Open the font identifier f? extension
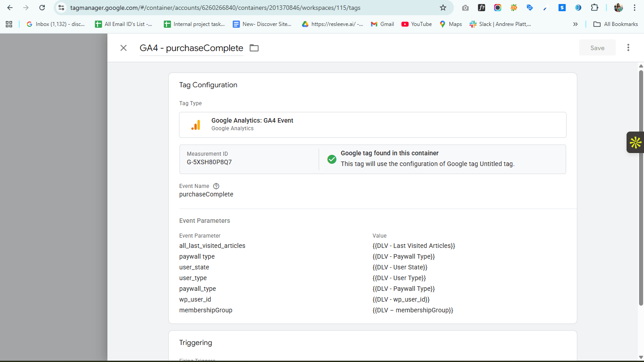This screenshot has width=644, height=362. (x=482, y=8)
